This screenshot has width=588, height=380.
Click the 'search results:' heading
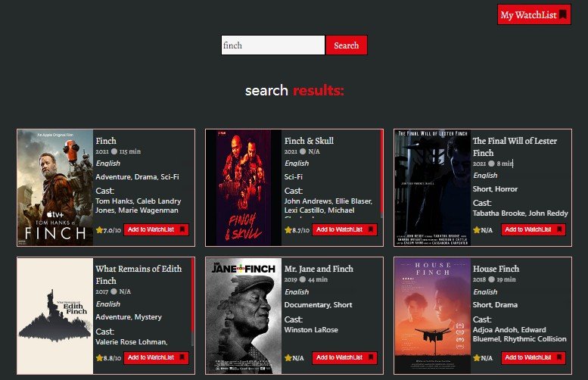click(294, 90)
